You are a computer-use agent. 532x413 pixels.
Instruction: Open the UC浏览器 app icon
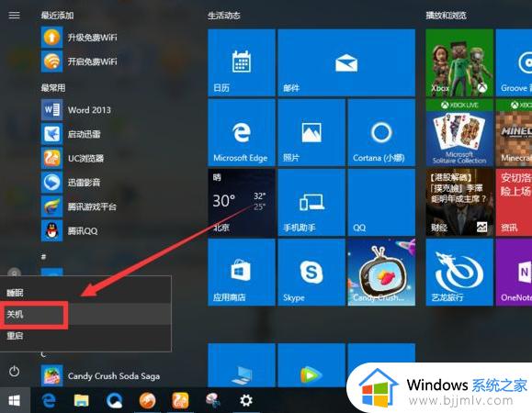51,158
